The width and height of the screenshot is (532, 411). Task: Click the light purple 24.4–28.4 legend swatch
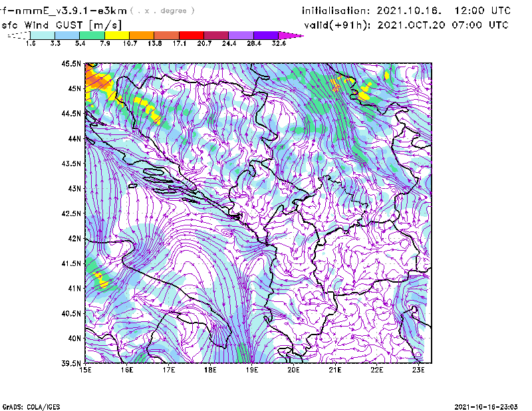click(241, 35)
